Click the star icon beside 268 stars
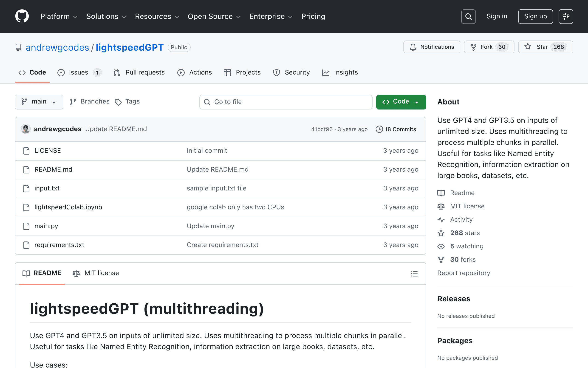The width and height of the screenshot is (588, 368). coord(441,233)
